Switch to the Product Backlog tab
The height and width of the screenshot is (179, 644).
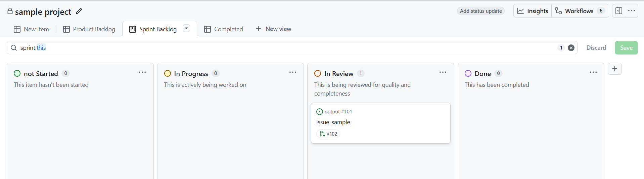(89, 29)
